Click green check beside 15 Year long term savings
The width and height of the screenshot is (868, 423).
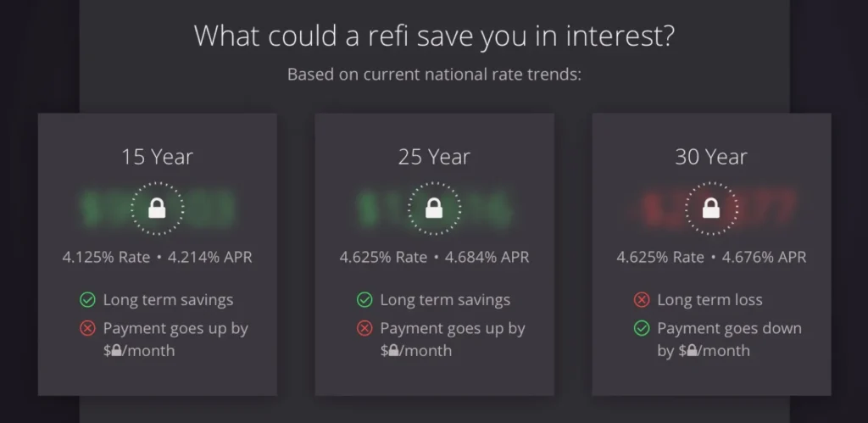[x=87, y=300]
